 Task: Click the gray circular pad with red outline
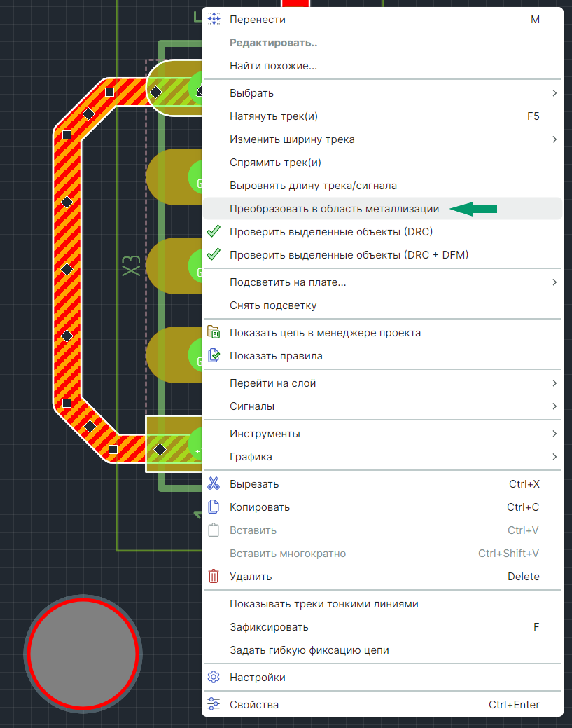[83, 654]
